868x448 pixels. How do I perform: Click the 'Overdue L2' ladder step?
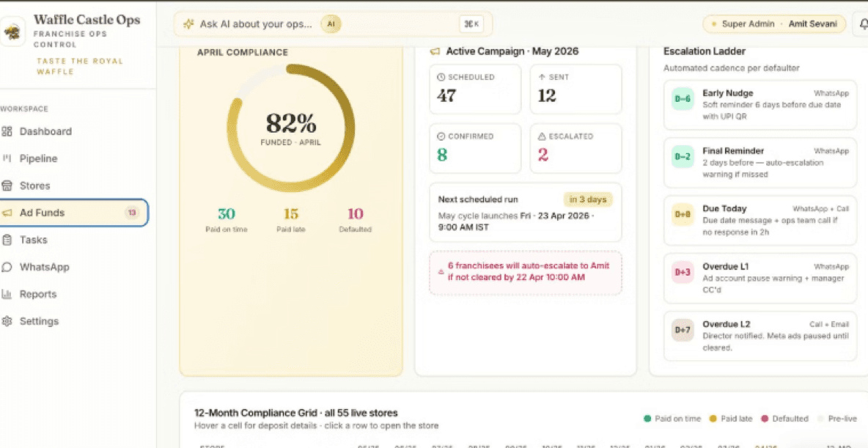pos(760,336)
